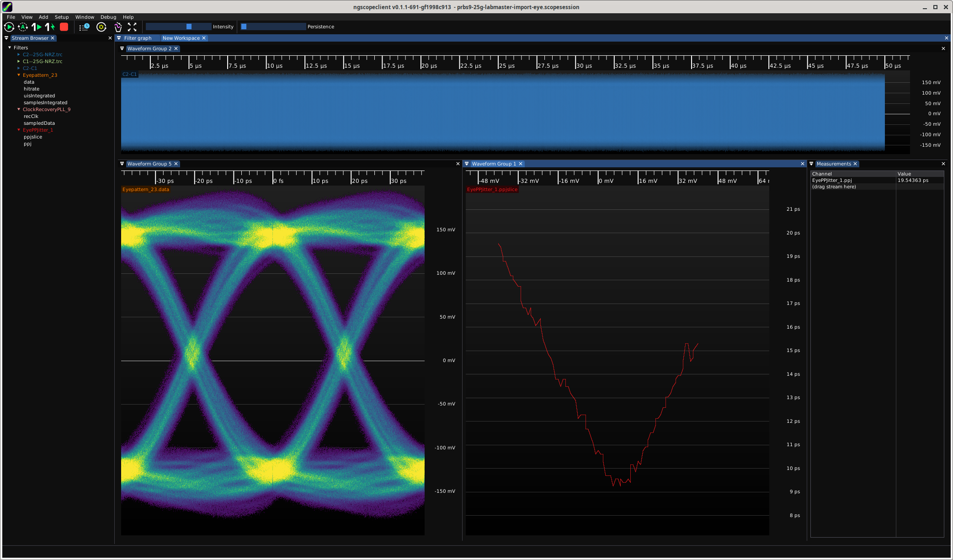Open the Waveform Group 5 dropdown triangle
Viewport: 953px width, 560px height.
(x=122, y=164)
